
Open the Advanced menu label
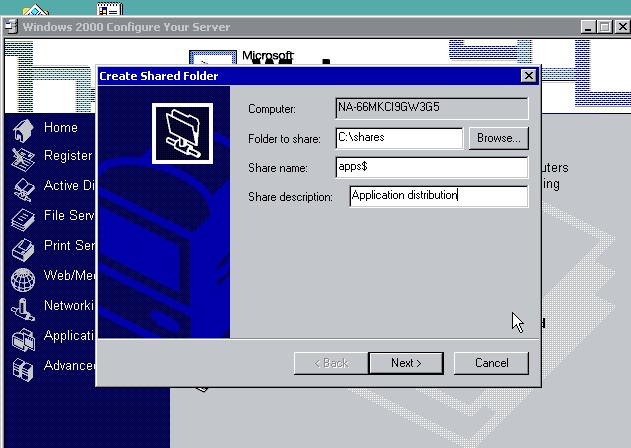click(69, 365)
